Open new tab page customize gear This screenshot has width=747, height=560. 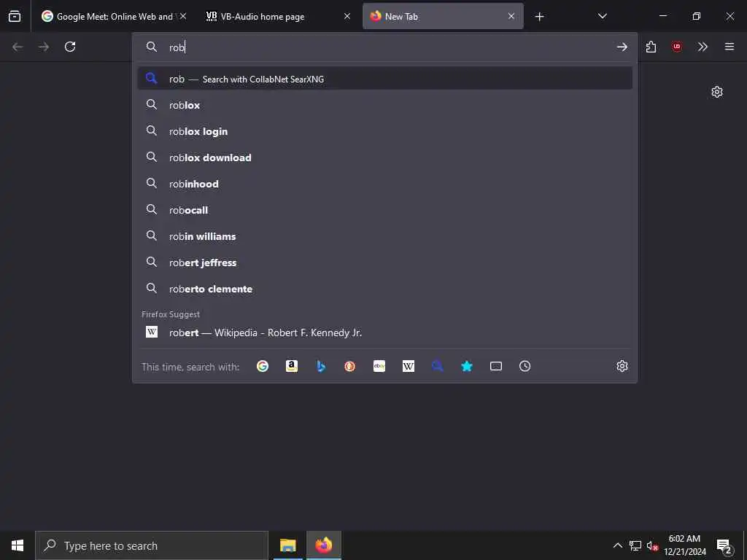(717, 92)
